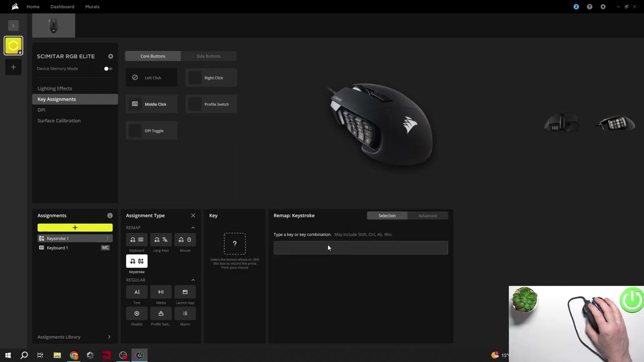Close the Assignment Type panel
This screenshot has height=362, width=644.
click(193, 216)
